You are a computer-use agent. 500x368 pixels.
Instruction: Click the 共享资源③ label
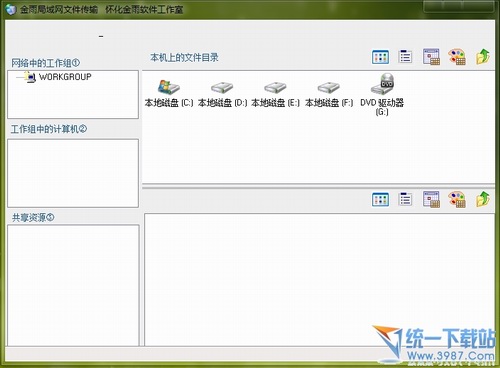point(33,218)
